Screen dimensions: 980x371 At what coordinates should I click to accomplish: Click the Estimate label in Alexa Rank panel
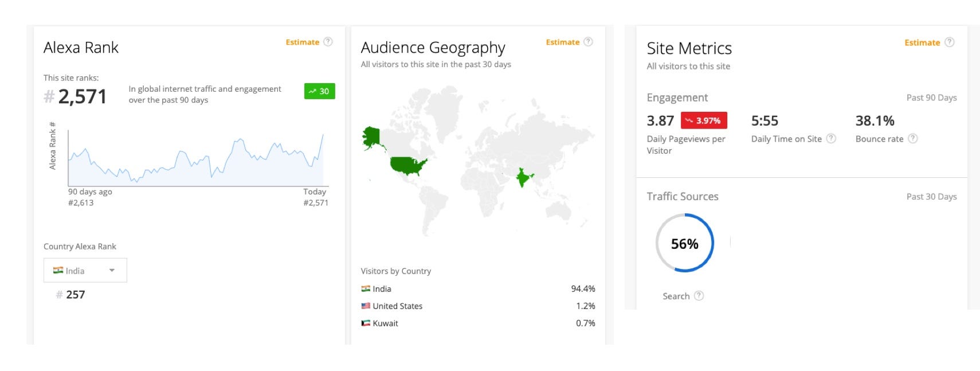click(302, 42)
